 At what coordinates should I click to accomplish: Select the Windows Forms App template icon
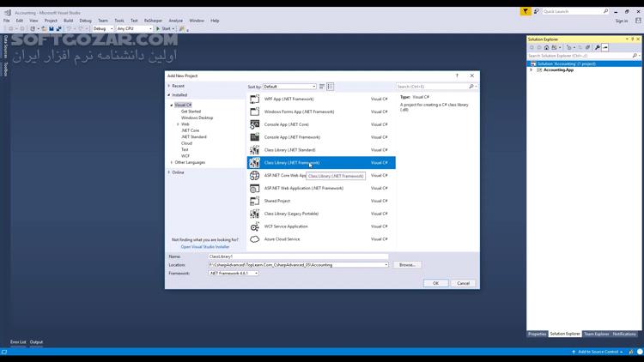coord(255,112)
